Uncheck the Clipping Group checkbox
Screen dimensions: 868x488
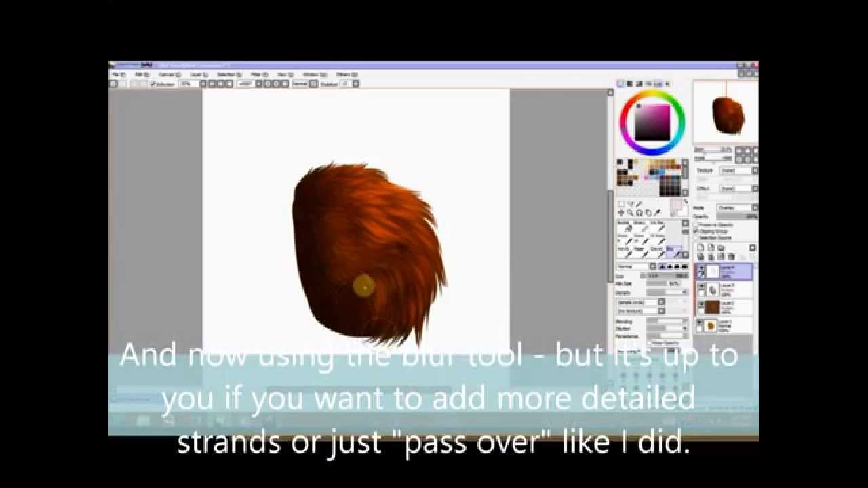(x=696, y=231)
